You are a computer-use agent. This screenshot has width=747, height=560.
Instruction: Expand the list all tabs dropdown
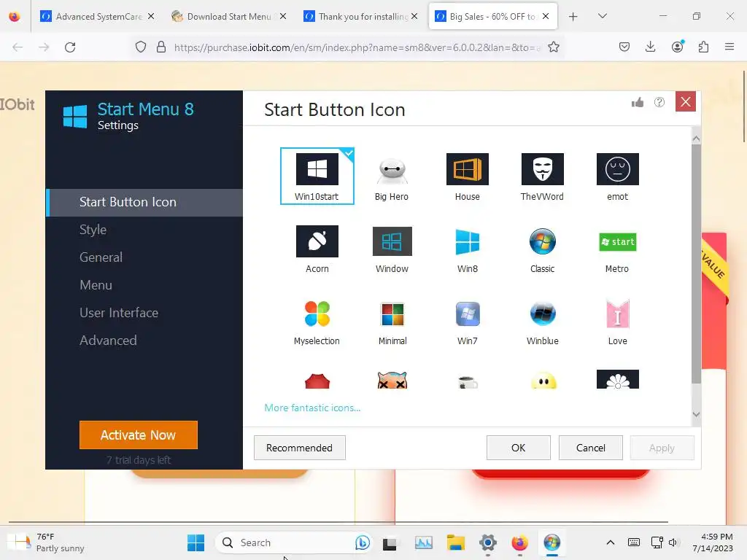pos(602,16)
